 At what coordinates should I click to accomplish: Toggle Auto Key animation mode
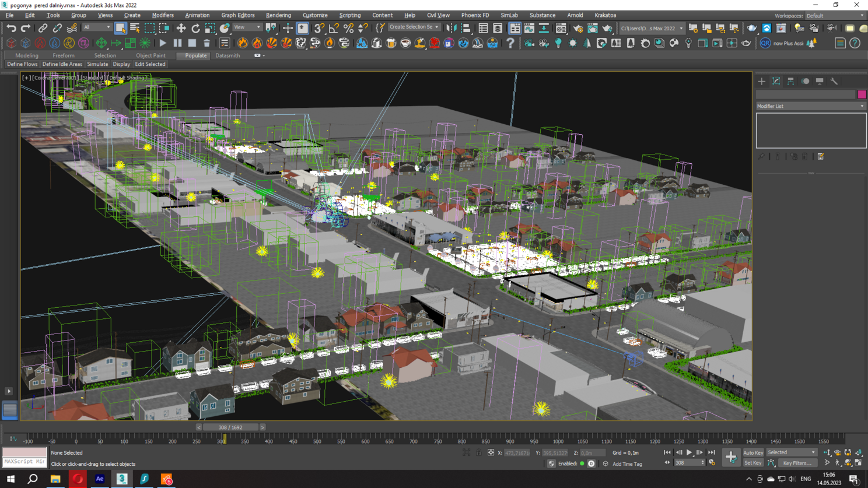[752, 452]
